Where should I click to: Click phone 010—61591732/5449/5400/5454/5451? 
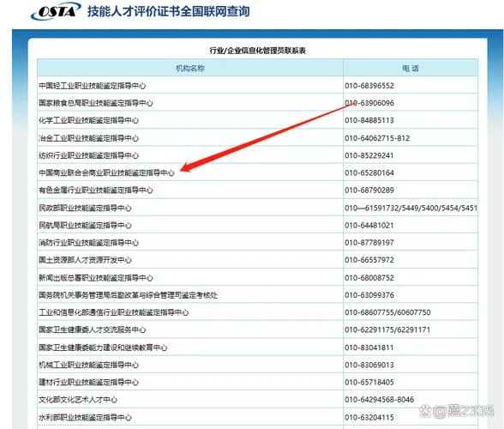pyautogui.click(x=411, y=208)
